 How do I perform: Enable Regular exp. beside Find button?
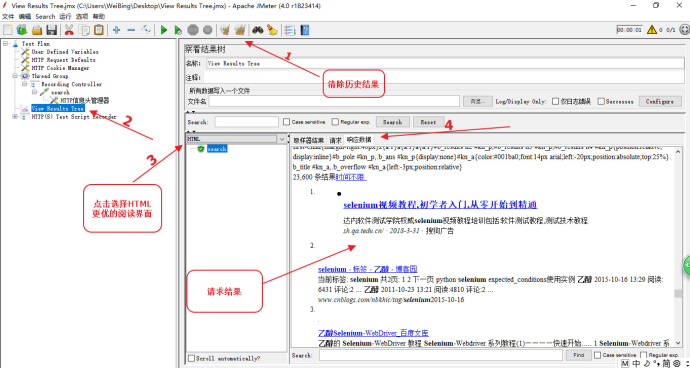click(x=644, y=355)
